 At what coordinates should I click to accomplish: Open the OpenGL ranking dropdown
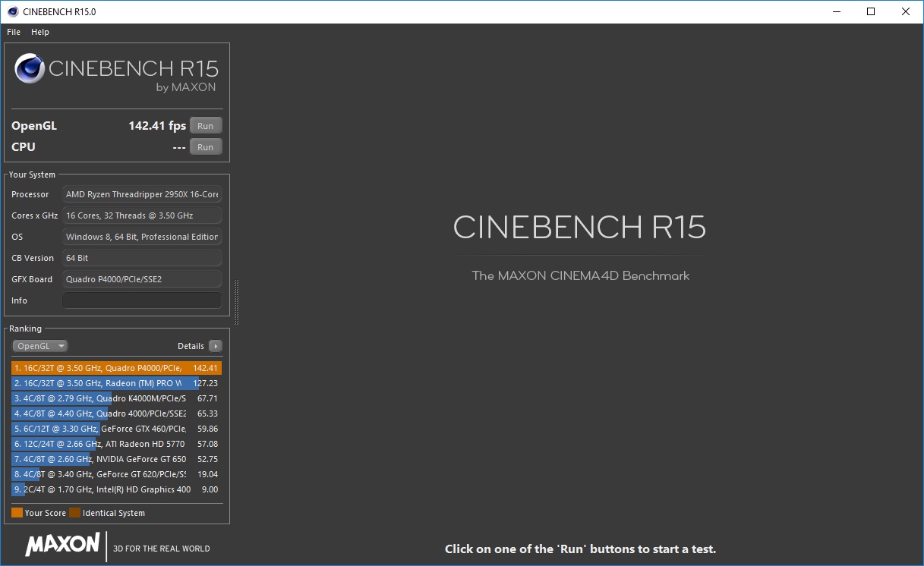pyautogui.click(x=40, y=346)
